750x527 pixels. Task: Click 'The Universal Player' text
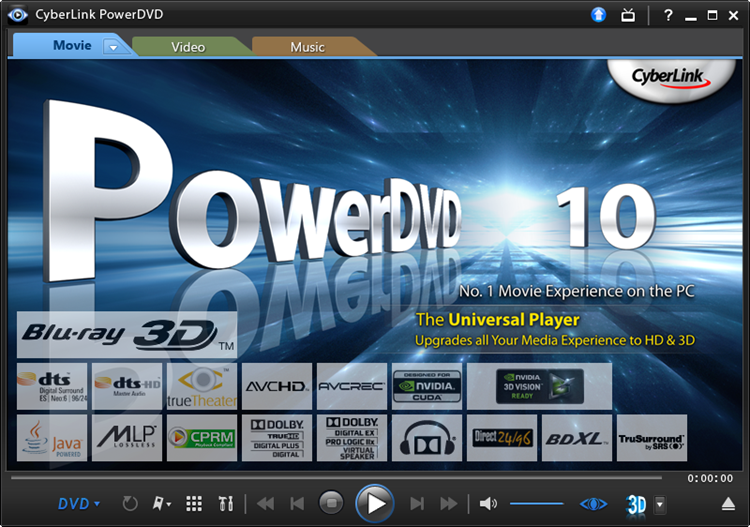[497, 319]
